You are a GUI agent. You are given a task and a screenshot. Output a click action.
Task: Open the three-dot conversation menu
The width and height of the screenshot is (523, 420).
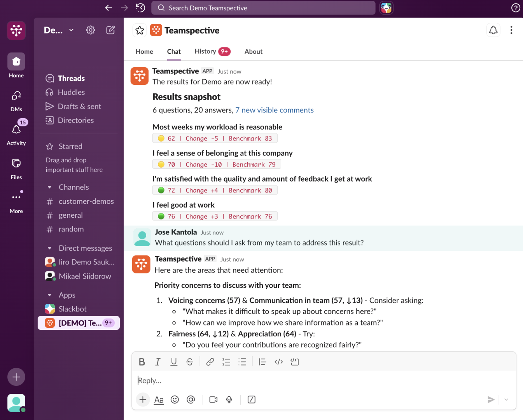[x=511, y=30]
